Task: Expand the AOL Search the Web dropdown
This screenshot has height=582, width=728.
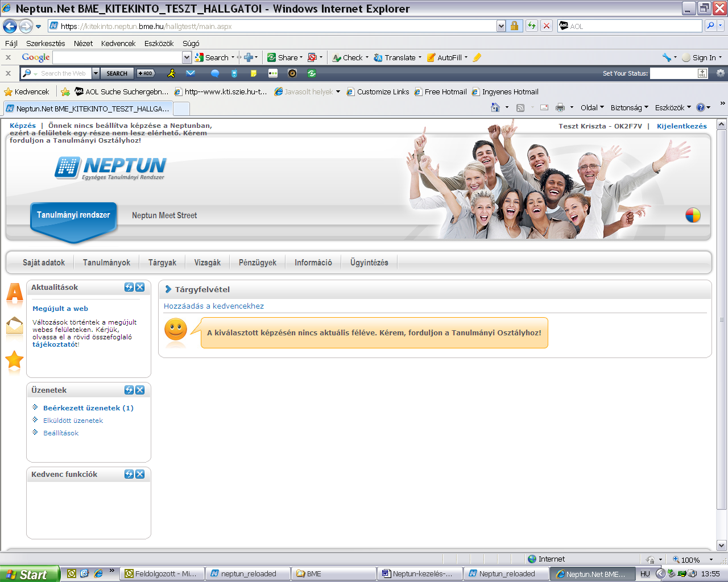Action: pos(96,73)
